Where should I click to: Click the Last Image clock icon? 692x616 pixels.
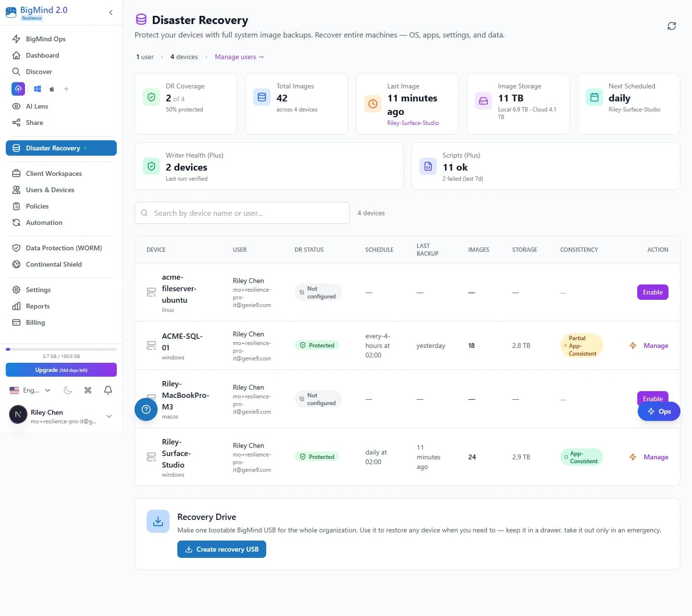click(x=373, y=103)
